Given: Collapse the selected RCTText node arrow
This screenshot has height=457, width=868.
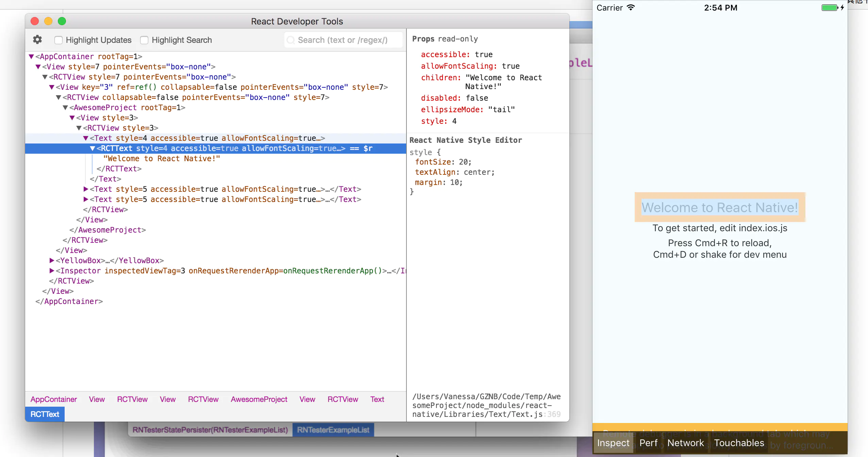Looking at the screenshot, I should [x=92, y=148].
